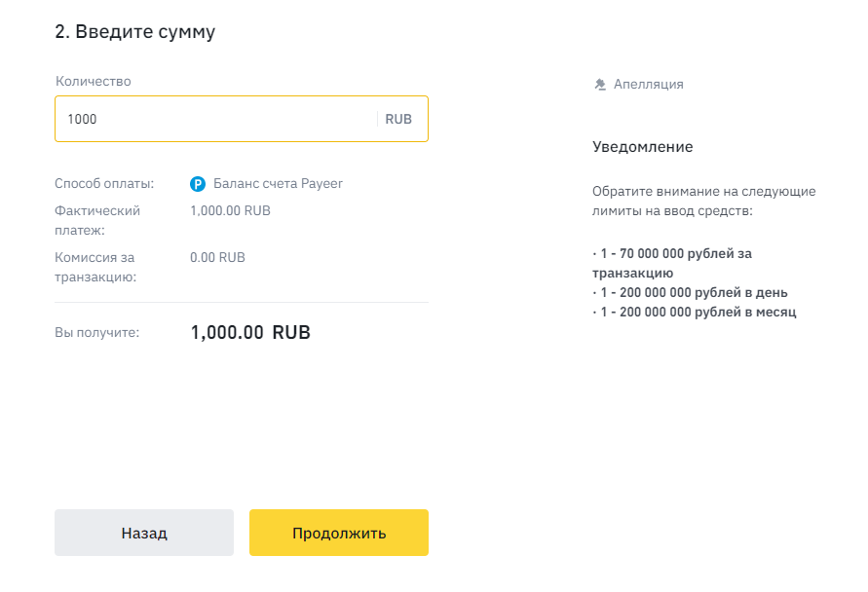Viewport: 868px width, 592px height.
Task: Click the 200 000 000 рублей в месяц limit
Action: pyautogui.click(x=696, y=312)
